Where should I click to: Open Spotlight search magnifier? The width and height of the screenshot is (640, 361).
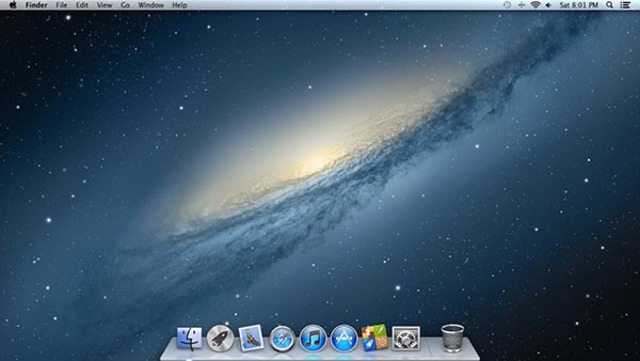[609, 5]
